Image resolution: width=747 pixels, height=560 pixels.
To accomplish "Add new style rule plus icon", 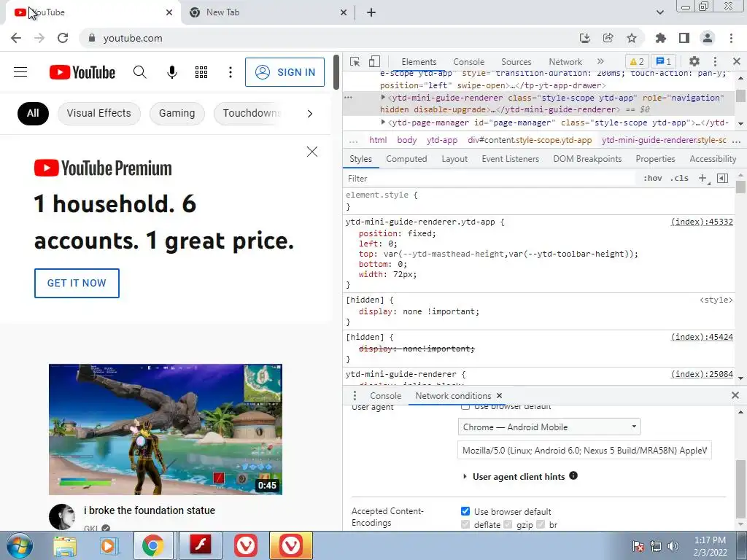I will [703, 178].
